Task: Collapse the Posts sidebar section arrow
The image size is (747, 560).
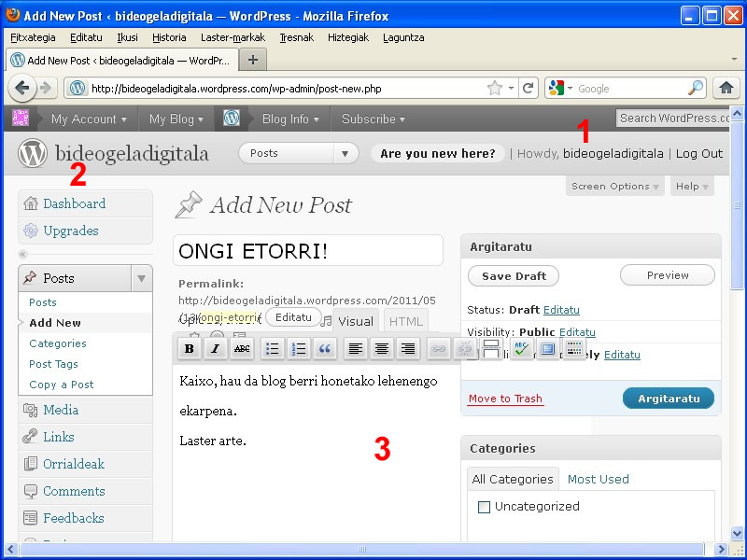Action: [142, 278]
